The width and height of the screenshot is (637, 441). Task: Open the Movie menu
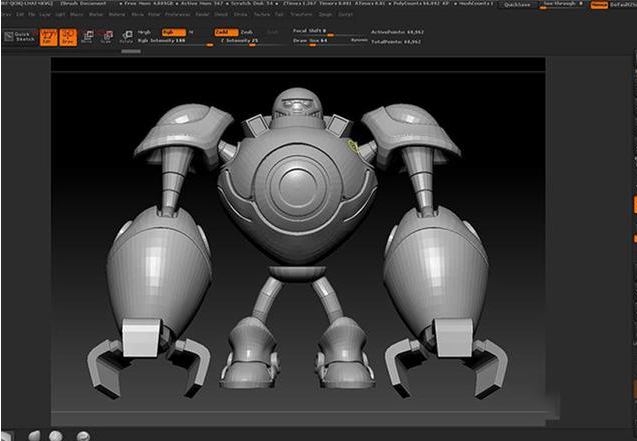coord(137,14)
